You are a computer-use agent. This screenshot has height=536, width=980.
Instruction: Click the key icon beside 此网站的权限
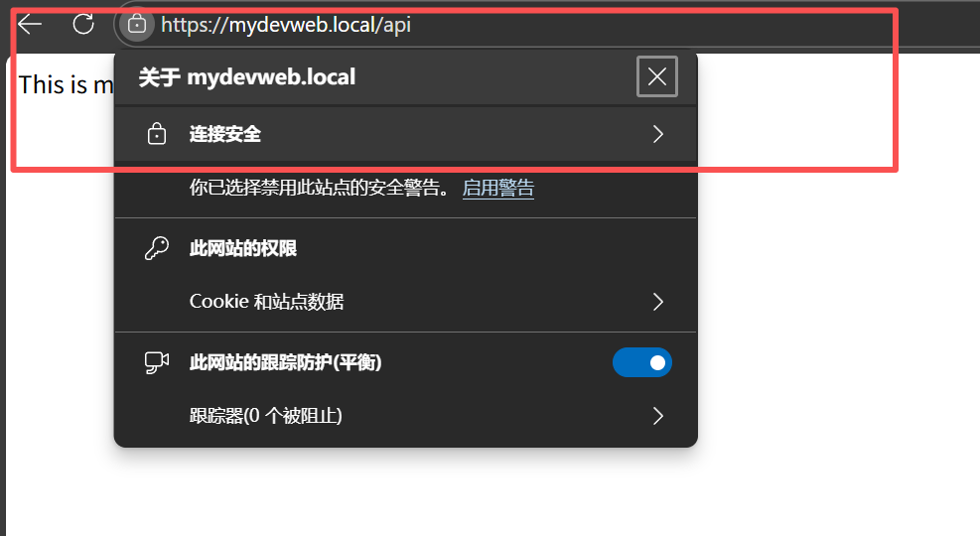point(156,248)
